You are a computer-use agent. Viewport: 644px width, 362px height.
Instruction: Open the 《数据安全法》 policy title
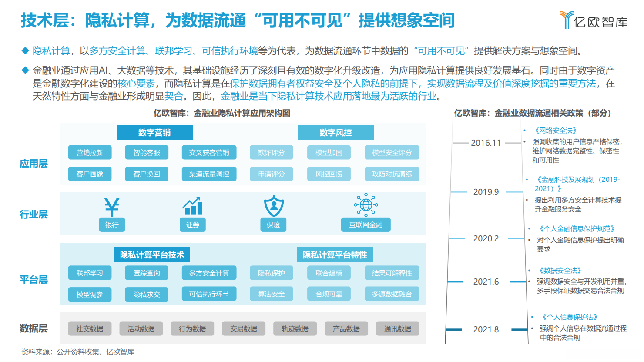pyautogui.click(x=560, y=271)
